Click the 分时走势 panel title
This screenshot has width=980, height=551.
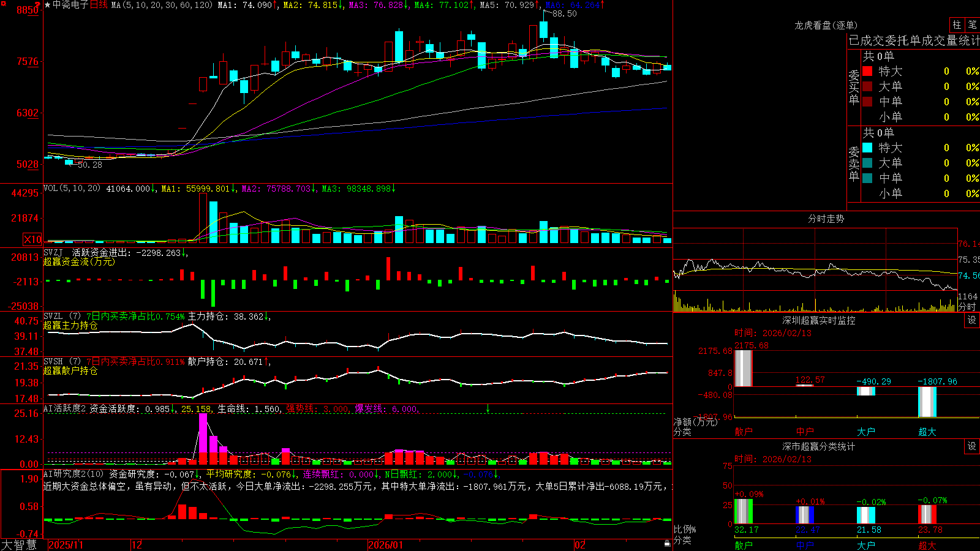click(826, 219)
